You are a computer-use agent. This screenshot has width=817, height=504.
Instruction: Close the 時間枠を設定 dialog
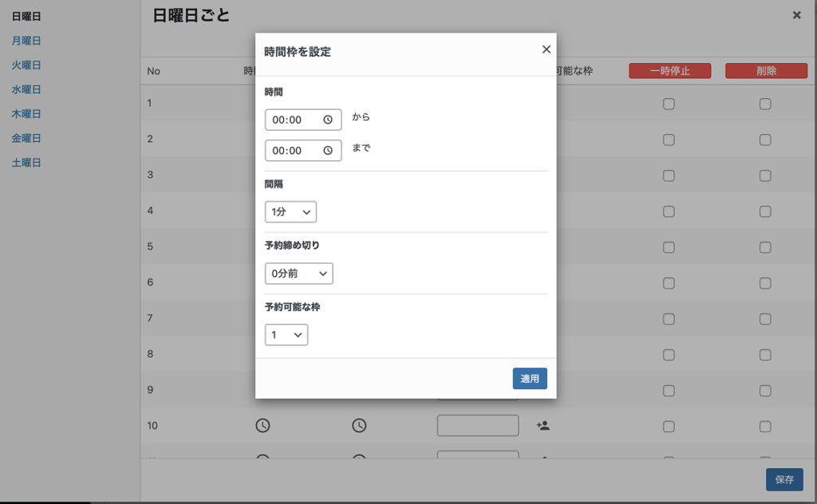pos(547,49)
